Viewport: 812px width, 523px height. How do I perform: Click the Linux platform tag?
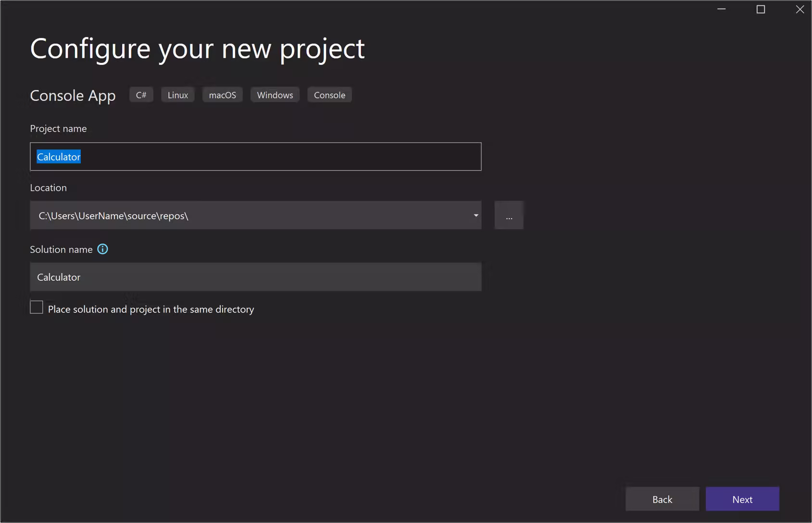click(x=178, y=95)
